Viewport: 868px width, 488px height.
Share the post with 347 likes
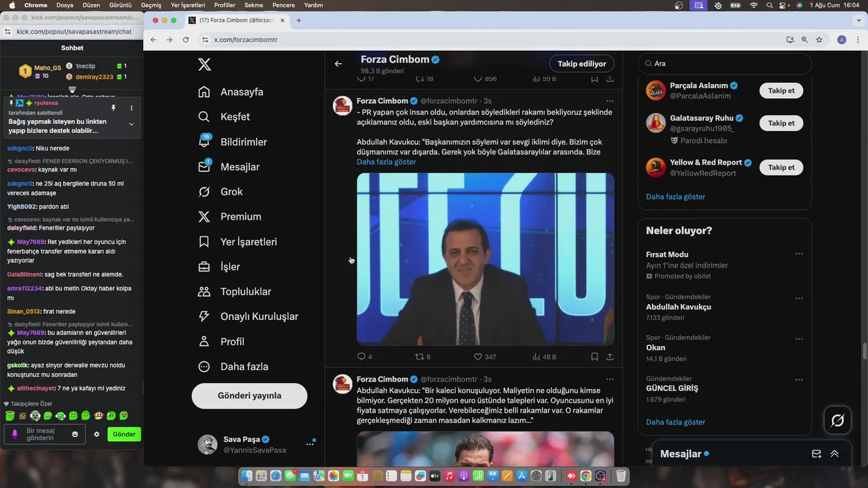[610, 357]
